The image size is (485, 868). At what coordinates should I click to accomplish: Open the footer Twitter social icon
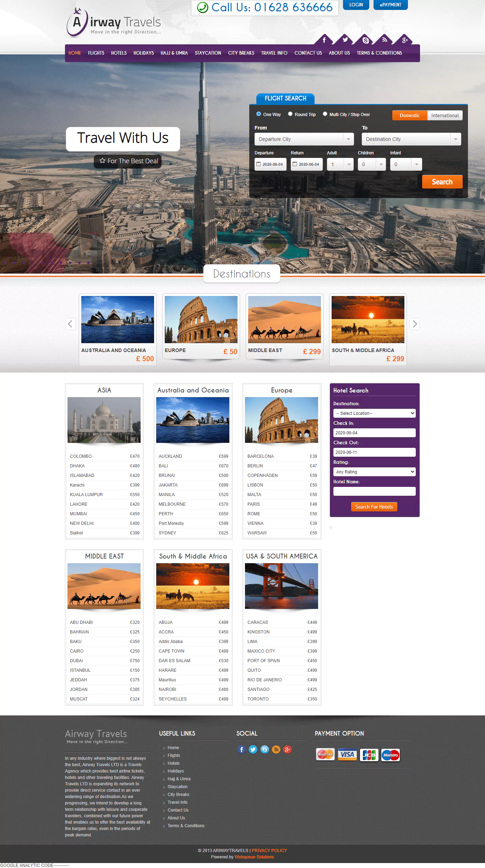click(x=253, y=749)
